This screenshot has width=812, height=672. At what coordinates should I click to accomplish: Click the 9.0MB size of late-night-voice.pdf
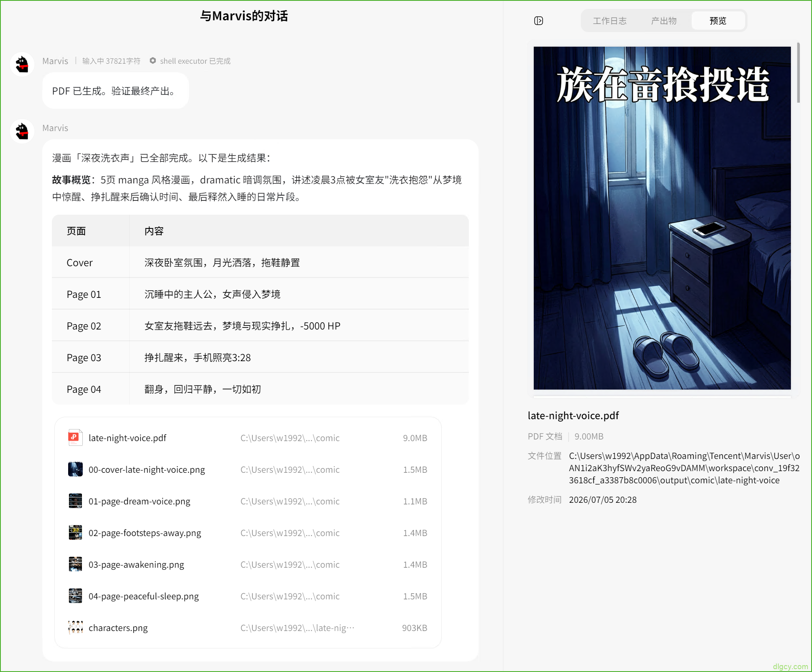click(415, 438)
